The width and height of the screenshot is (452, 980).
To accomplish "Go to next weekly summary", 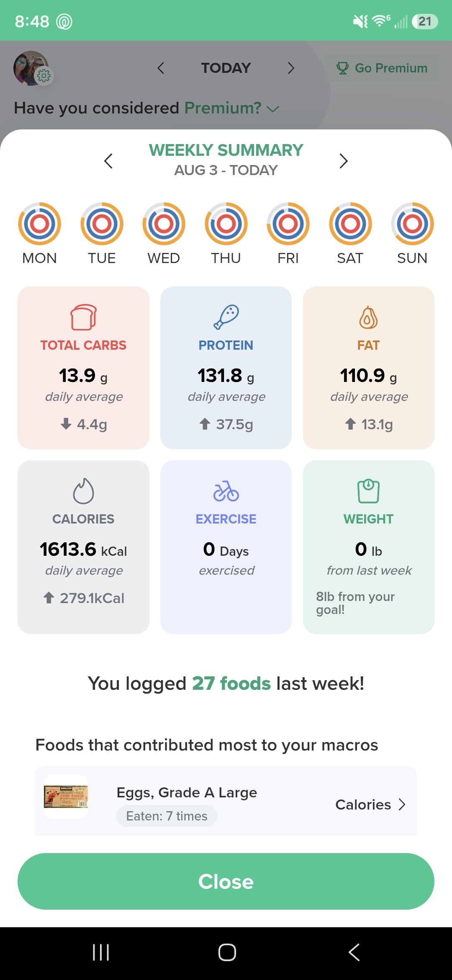I will (x=344, y=161).
